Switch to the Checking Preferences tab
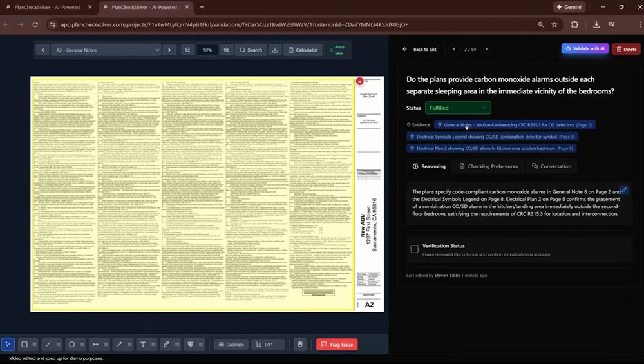644x364 pixels. pos(488,166)
